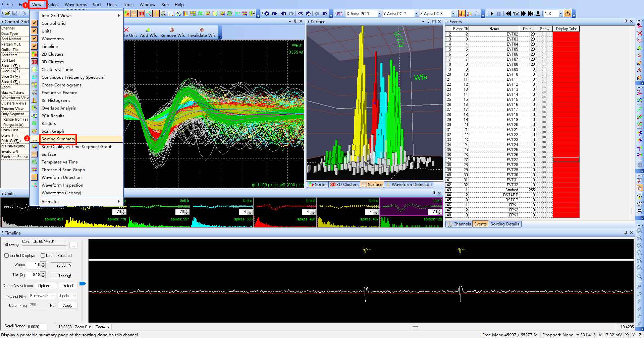Click the 1X normal speed icon
Screen dimensions: 644x338
point(516,14)
